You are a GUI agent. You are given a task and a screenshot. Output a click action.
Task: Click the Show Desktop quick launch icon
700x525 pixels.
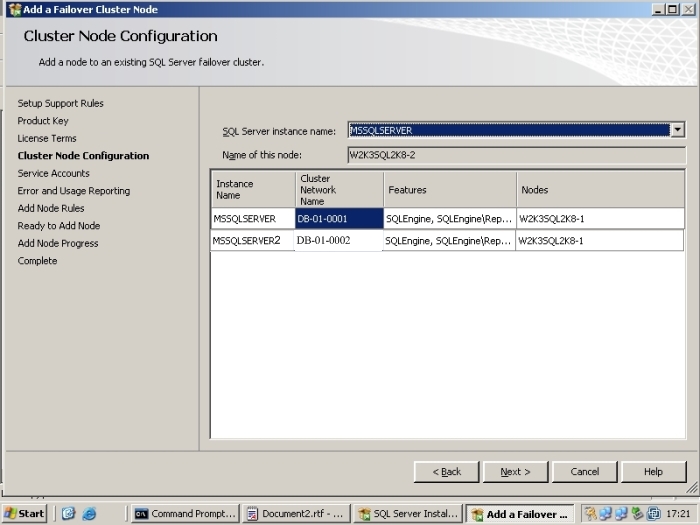pos(69,514)
